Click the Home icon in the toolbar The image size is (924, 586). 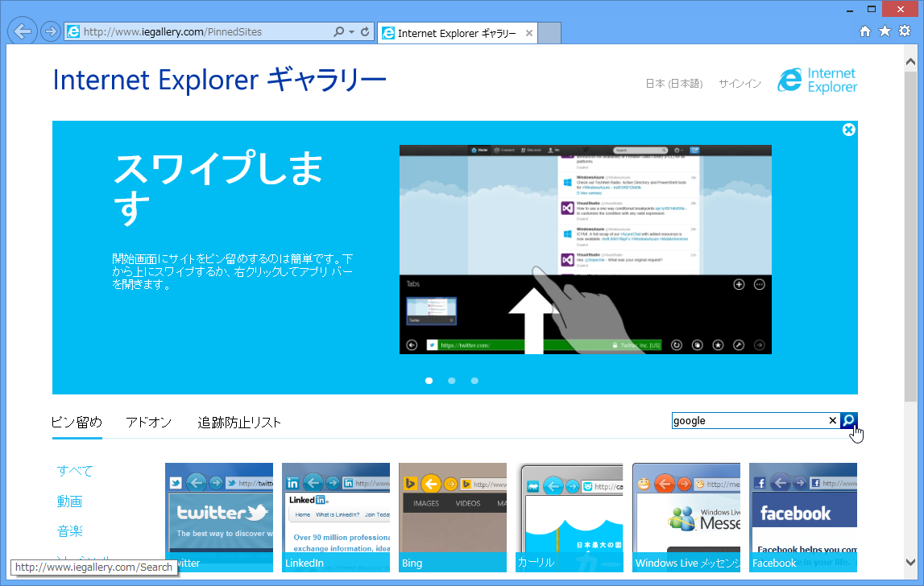click(x=865, y=31)
